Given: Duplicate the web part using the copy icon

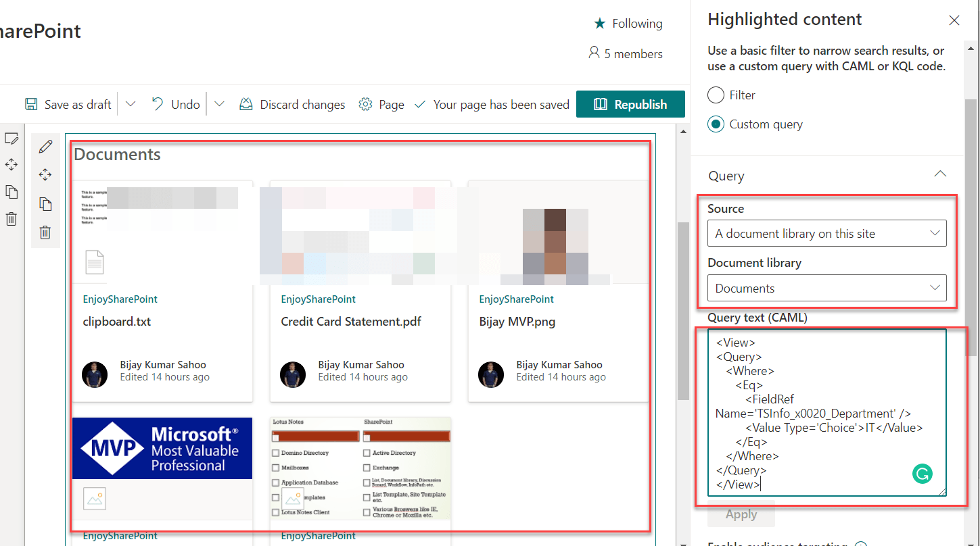Looking at the screenshot, I should [x=45, y=203].
